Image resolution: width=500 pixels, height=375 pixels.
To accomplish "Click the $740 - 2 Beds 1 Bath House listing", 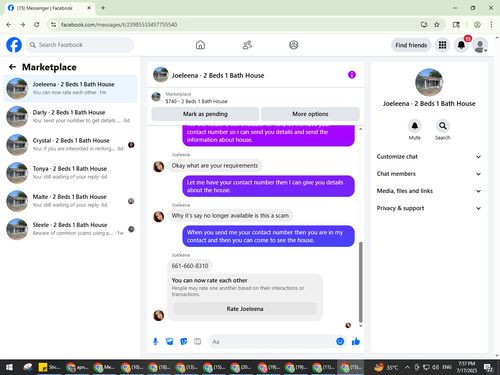I will tap(197, 101).
